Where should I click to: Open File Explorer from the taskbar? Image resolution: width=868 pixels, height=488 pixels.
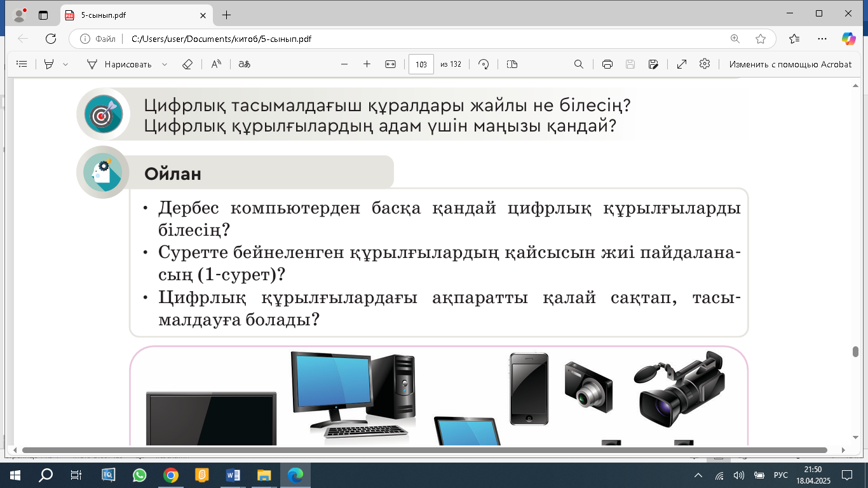click(x=264, y=475)
